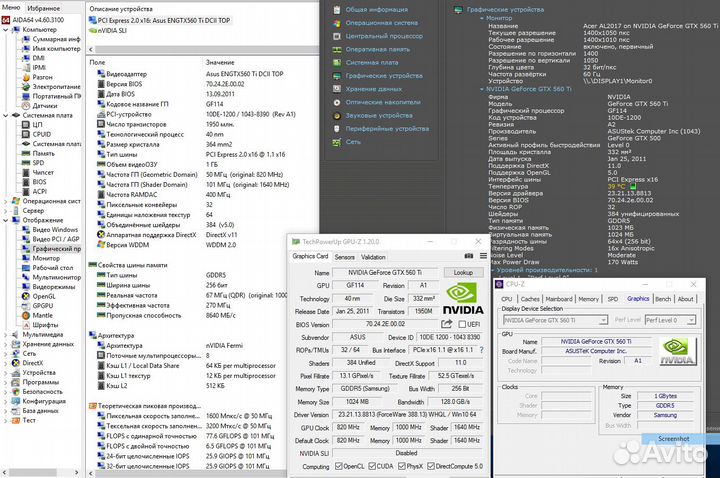The width and height of the screenshot is (720, 478).
Task: Open Периферийные устройства in dark sidebar
Action: tap(387, 129)
